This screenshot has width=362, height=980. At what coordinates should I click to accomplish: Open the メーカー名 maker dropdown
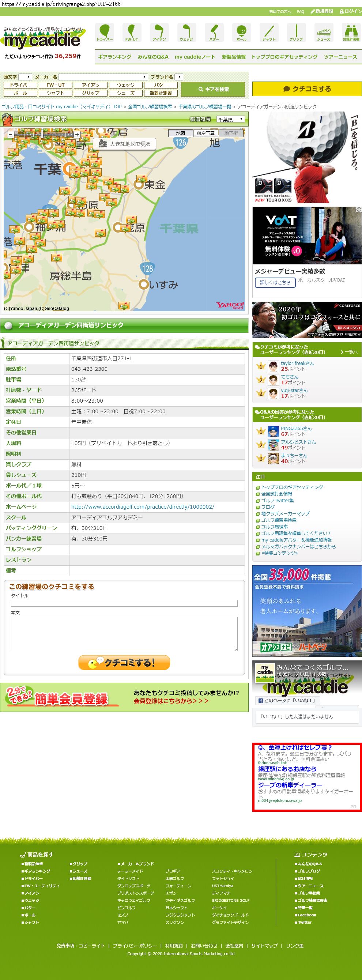click(x=103, y=77)
